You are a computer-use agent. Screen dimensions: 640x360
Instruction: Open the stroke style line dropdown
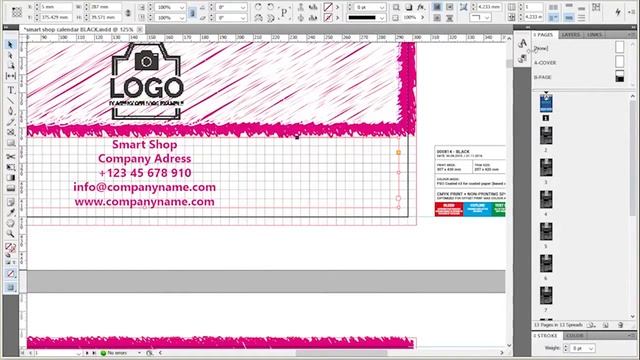(x=382, y=18)
